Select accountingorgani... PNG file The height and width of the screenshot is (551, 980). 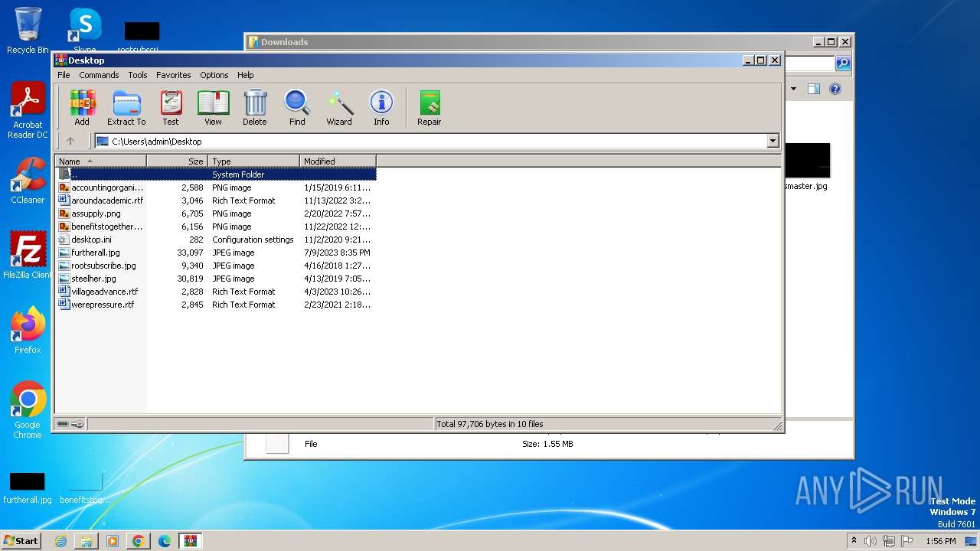(x=216, y=187)
